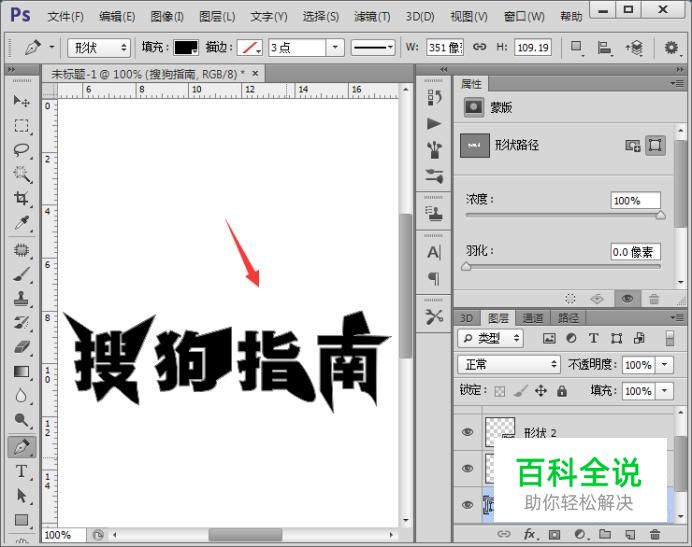This screenshot has width=692, height=547.
Task: Click the 浓度 density slider handle
Action: tap(660, 215)
